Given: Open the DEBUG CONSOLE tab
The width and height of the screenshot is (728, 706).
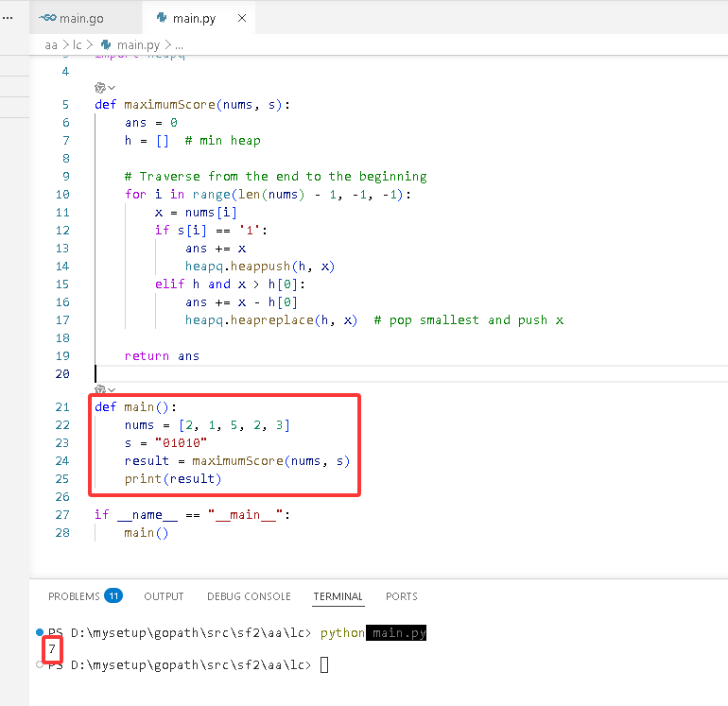Looking at the screenshot, I should click(249, 596).
